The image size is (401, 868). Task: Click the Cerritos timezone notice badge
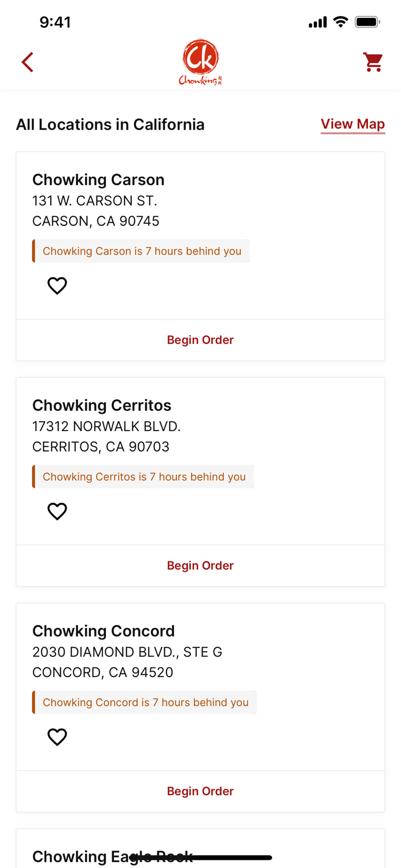pyautogui.click(x=143, y=476)
